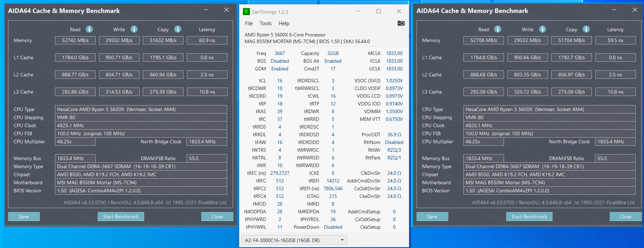Screen dimensions: 644x248
Task: Click BIOS Version field in right AIDA64 window
Action: (549, 191)
